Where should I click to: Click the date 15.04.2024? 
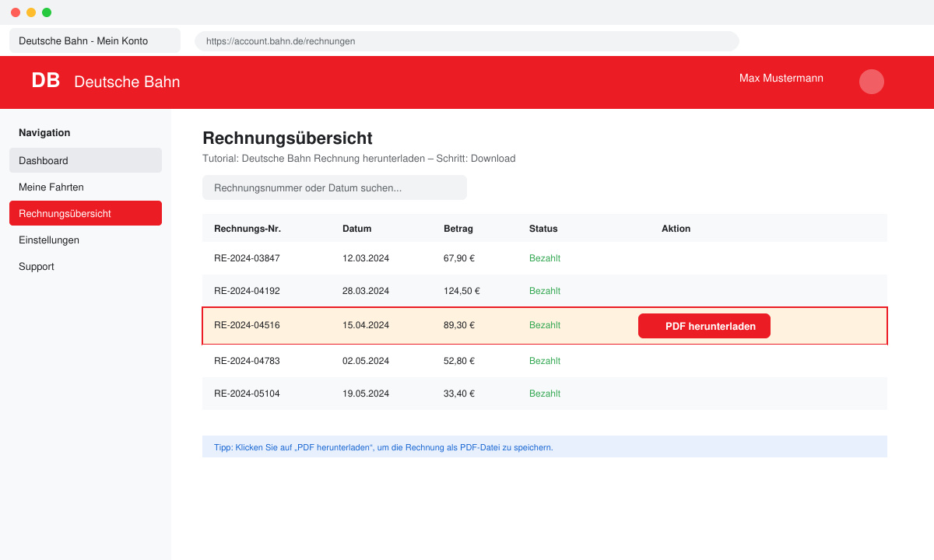click(x=366, y=325)
